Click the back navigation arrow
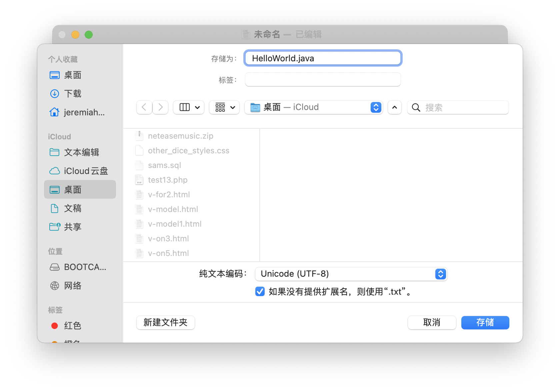The height and width of the screenshot is (392, 560). (x=144, y=107)
